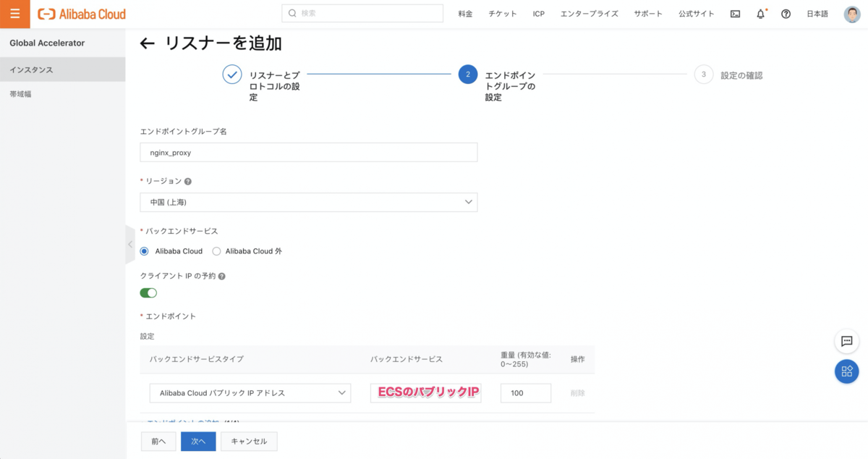Open the ICP menu
Viewport: 868px width, 459px height.
tap(539, 14)
